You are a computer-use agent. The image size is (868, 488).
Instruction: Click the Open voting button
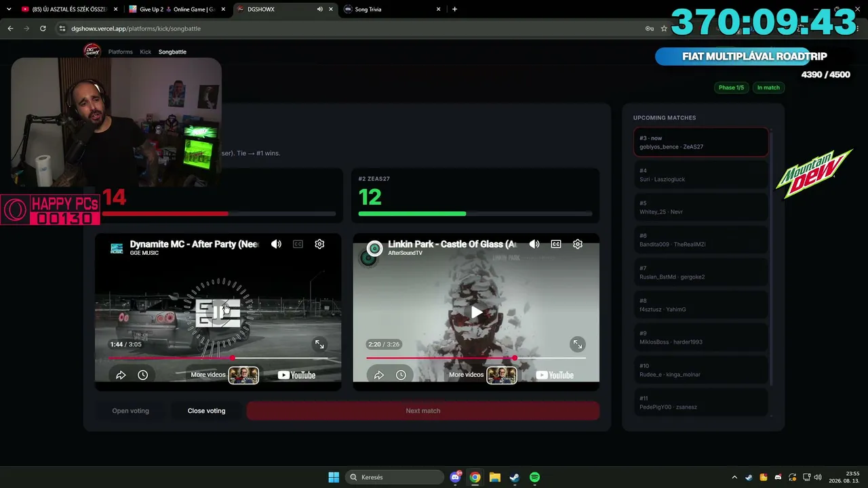click(130, 411)
